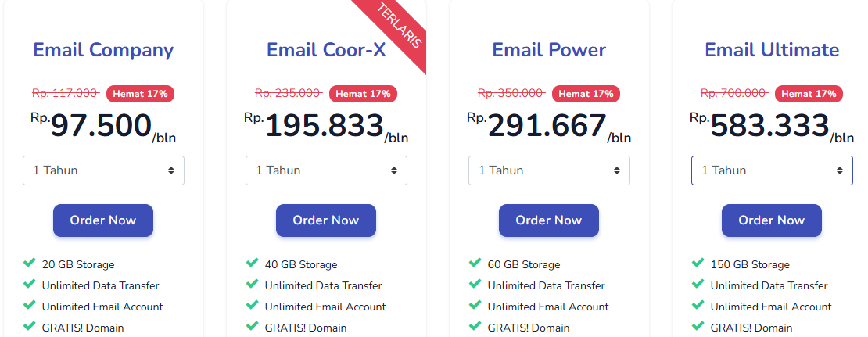Viewport: 868px width, 337px height.
Task: Click checkmark icon beside 150 GB Storage
Action: point(698,264)
